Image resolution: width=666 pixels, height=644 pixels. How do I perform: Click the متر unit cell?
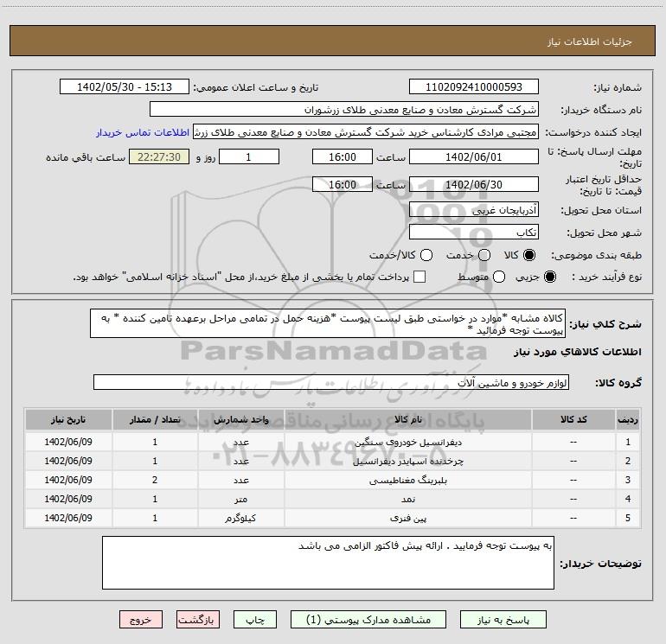pos(240,500)
